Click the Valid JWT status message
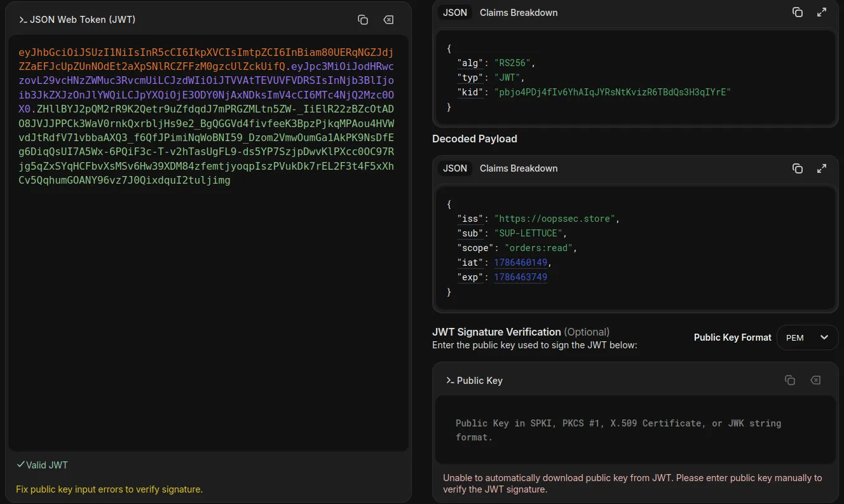This screenshot has height=504, width=844. pos(42,465)
